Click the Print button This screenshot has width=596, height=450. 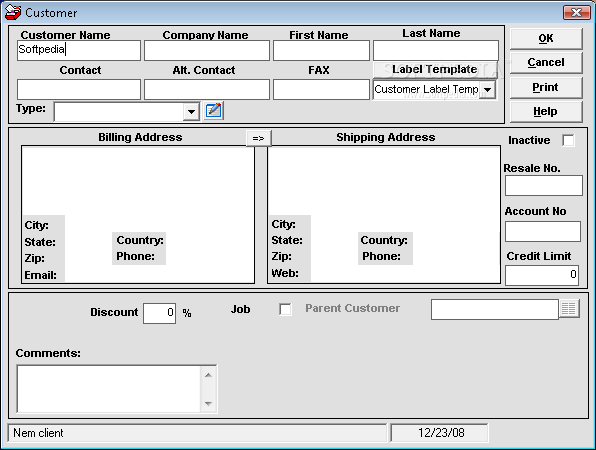(x=546, y=87)
